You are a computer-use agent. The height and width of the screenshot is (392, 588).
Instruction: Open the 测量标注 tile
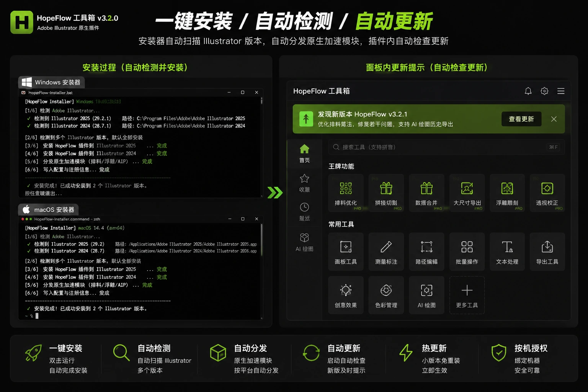click(x=386, y=252)
